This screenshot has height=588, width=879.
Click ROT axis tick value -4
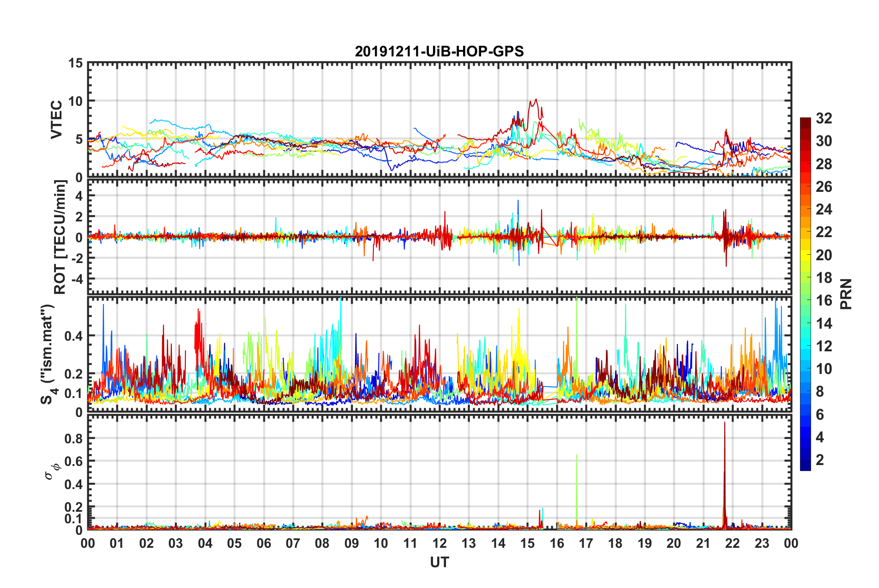78,280
